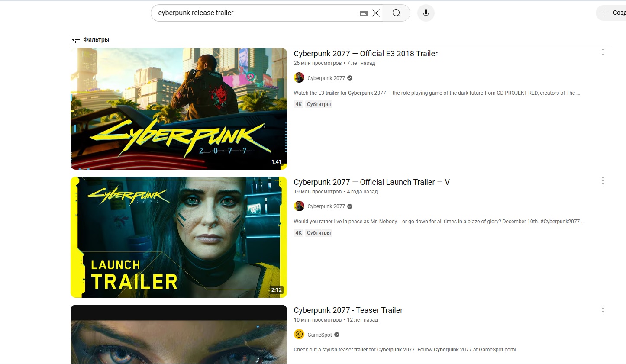Click the 2:12 duration badge
Screen dimensions: 626x364
click(276, 290)
